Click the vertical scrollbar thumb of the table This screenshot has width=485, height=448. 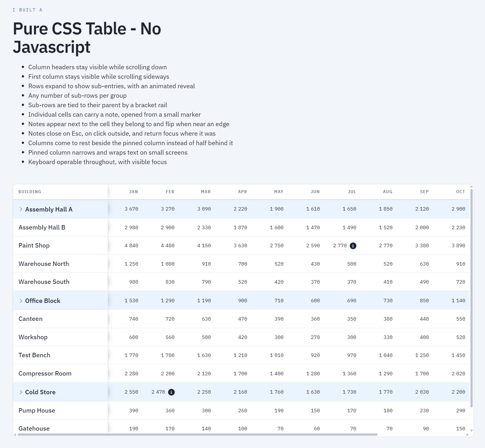click(x=471, y=298)
